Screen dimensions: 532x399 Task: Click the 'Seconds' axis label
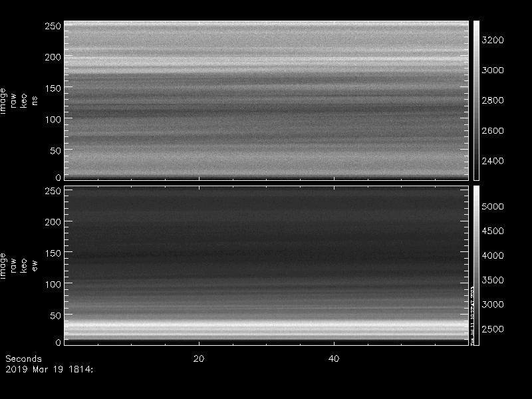coord(23,358)
